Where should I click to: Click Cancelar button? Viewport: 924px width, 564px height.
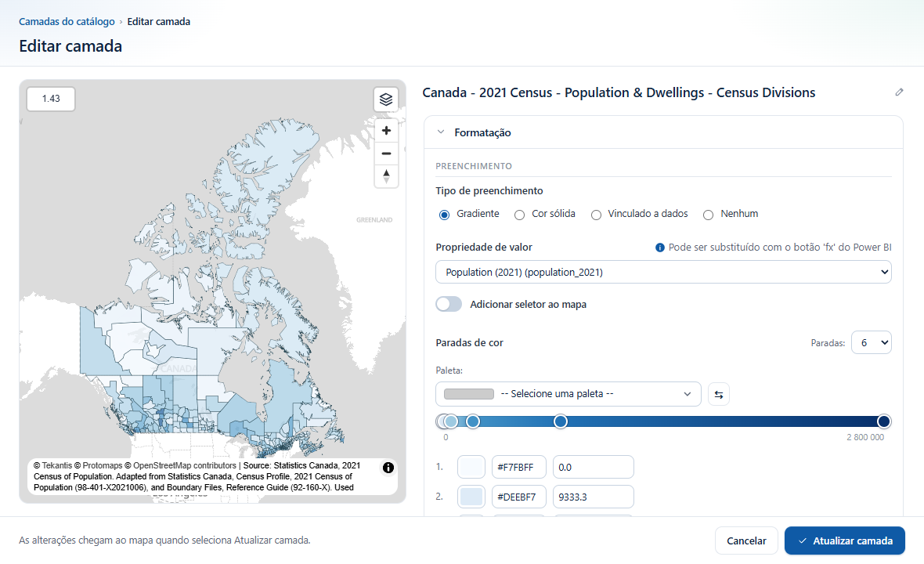tap(746, 540)
